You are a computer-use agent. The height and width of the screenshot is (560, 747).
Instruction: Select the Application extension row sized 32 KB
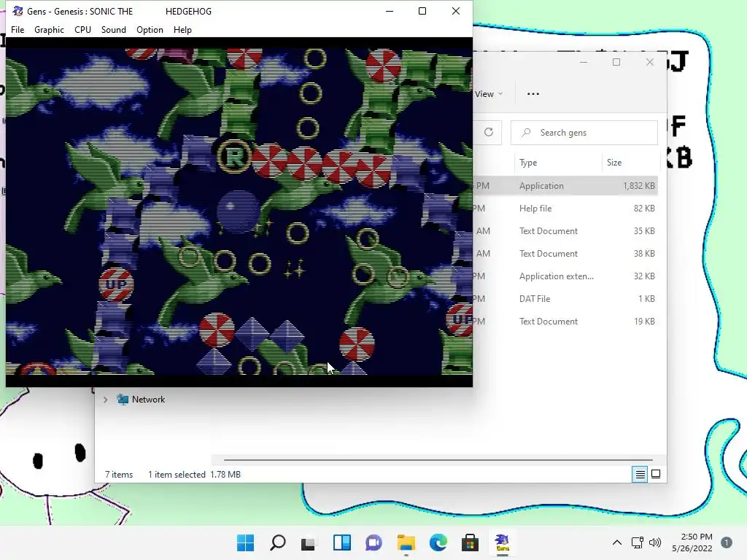(x=565, y=276)
